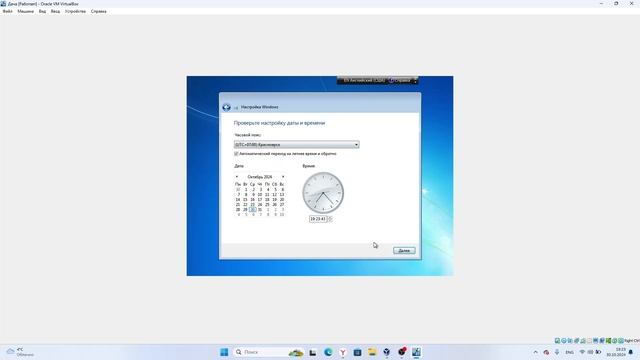Open the Устройства menu
Viewport: 640px width, 360px height.
pyautogui.click(x=75, y=11)
